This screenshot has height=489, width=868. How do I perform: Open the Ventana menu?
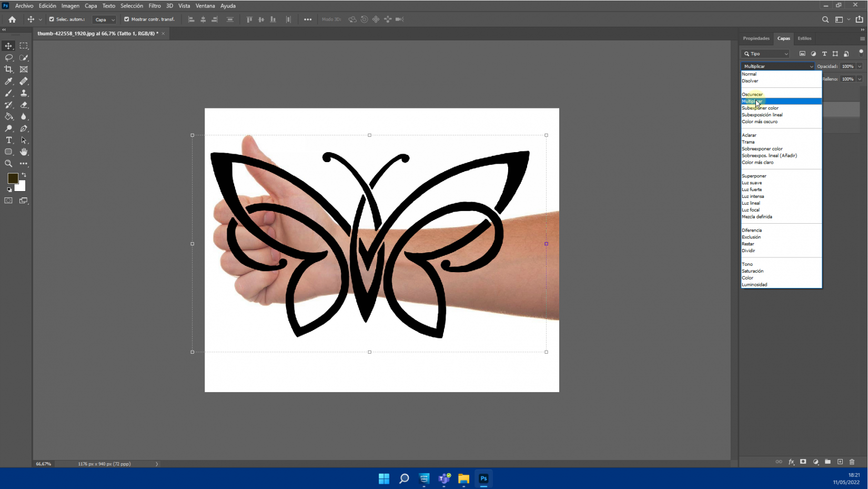point(205,6)
